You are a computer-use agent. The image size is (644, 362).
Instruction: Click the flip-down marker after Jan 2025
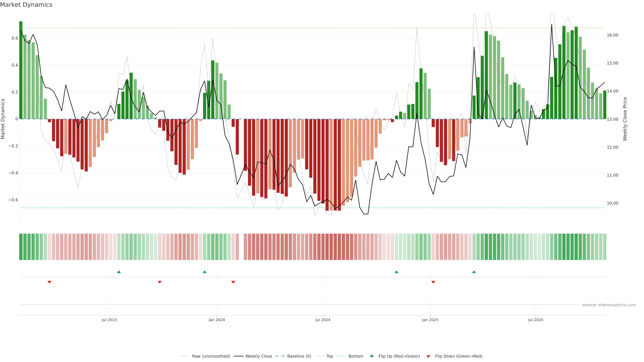[433, 282]
